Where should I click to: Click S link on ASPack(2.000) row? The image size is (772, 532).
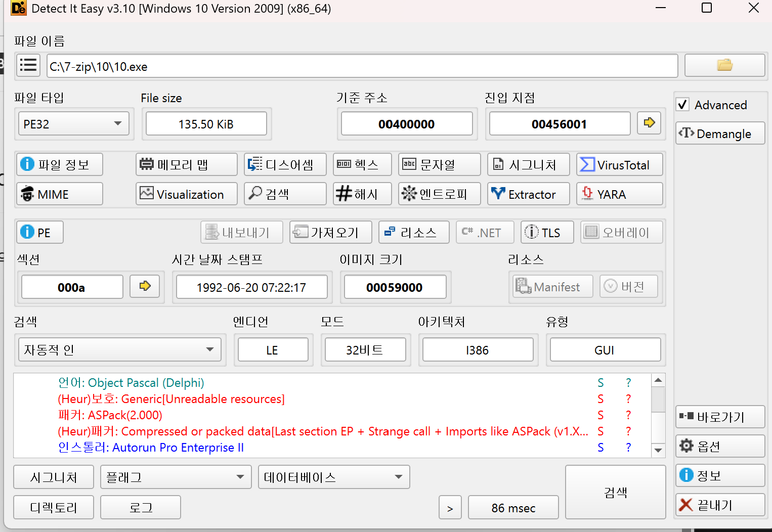point(601,415)
